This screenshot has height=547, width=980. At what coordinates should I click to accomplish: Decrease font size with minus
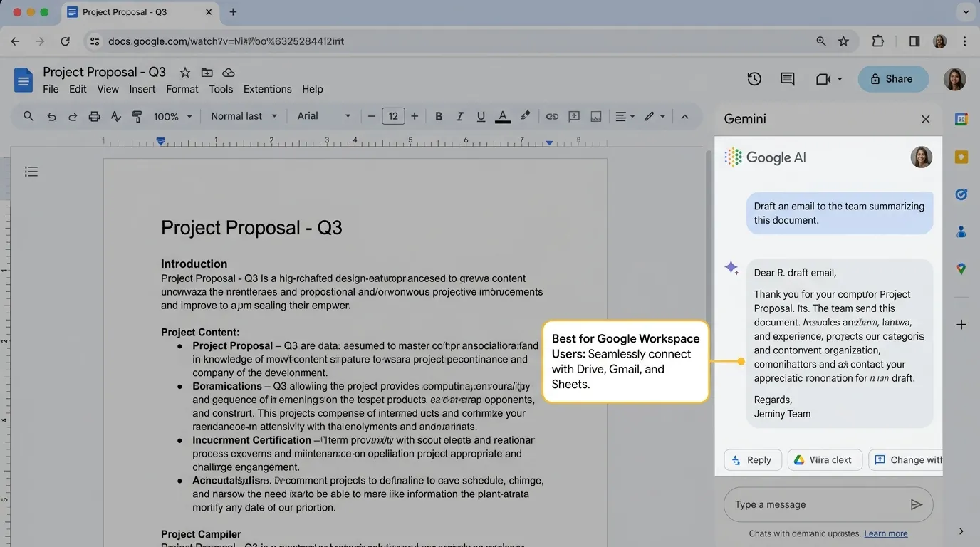click(x=371, y=116)
